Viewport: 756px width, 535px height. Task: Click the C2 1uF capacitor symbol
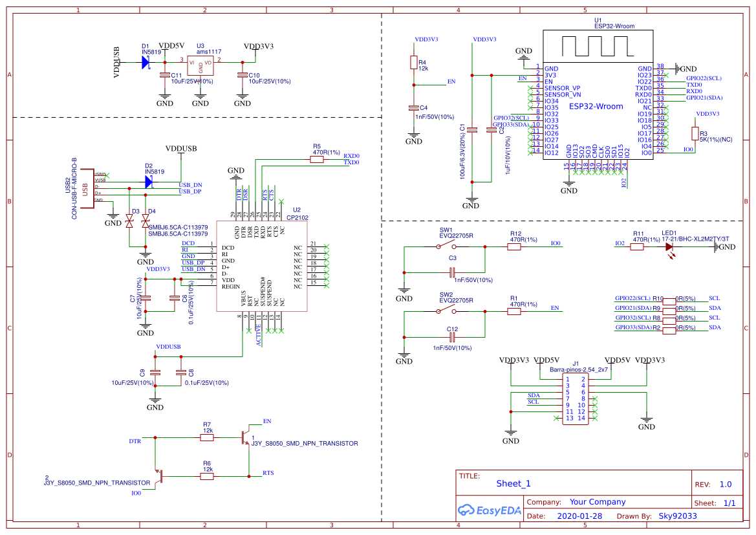pyautogui.click(x=491, y=130)
